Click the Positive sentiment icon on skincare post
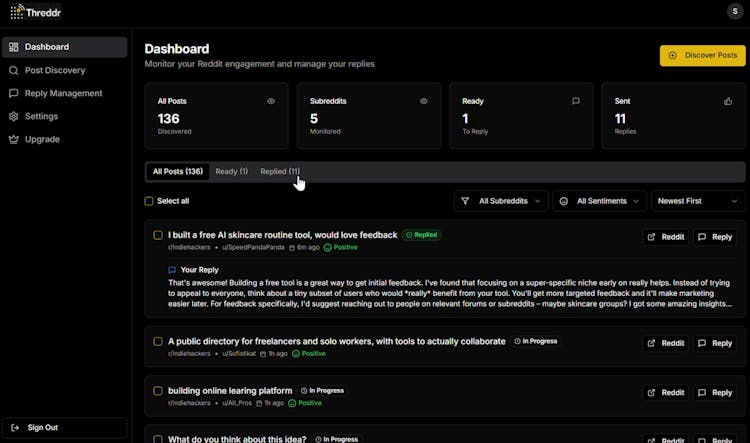 point(328,247)
